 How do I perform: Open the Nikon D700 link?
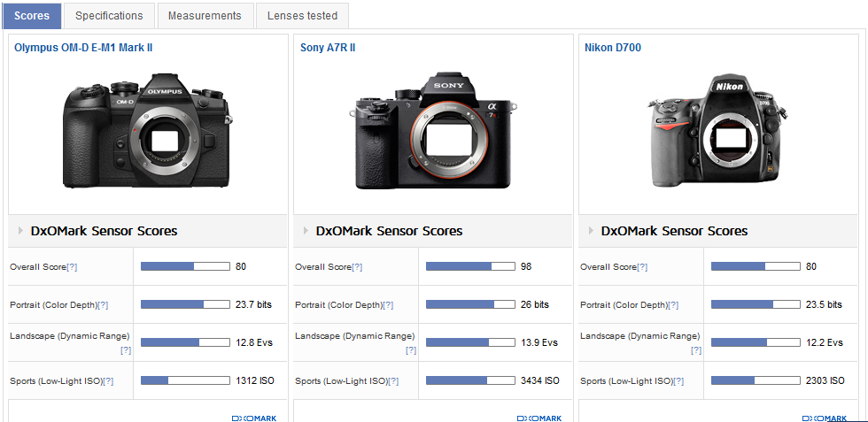[613, 48]
